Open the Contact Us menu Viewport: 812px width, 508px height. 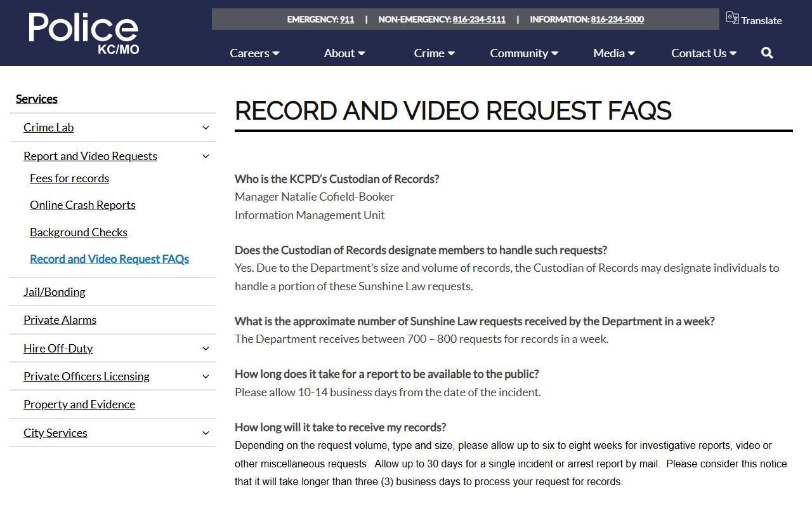[x=704, y=53]
